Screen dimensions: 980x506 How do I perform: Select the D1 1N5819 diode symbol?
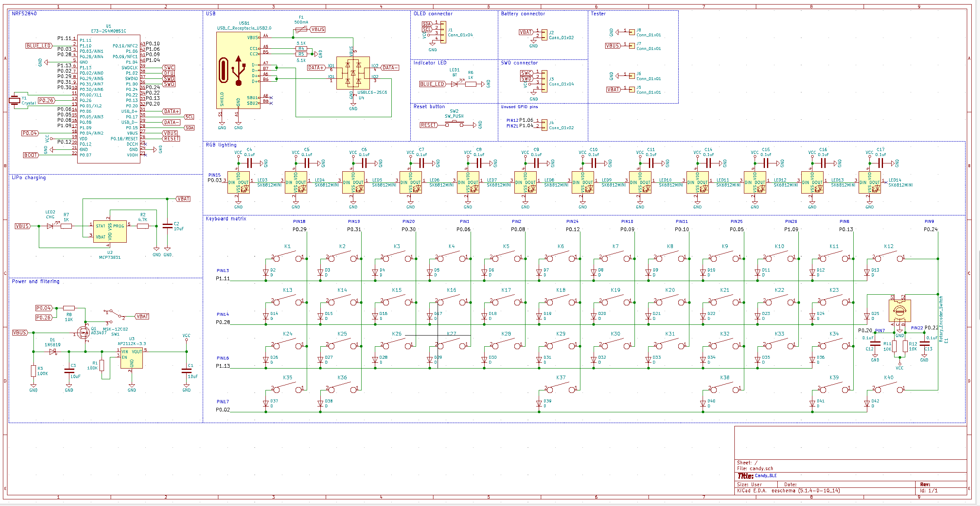53,352
